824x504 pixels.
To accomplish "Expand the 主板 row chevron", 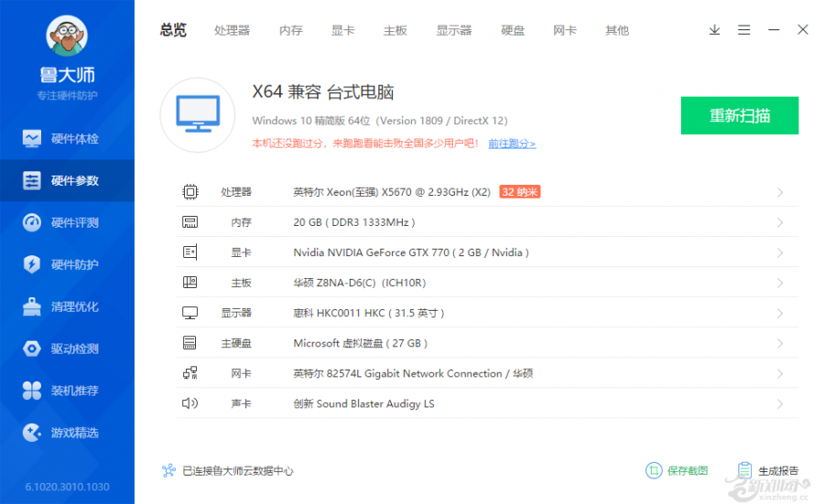I will [780, 283].
